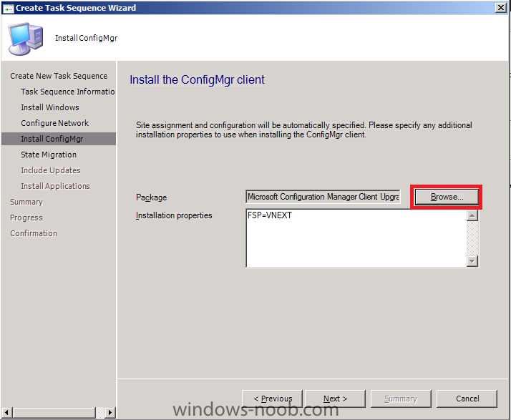Viewport: 511px width, 420px height.
Task: Click the Package text field
Action: coord(323,197)
